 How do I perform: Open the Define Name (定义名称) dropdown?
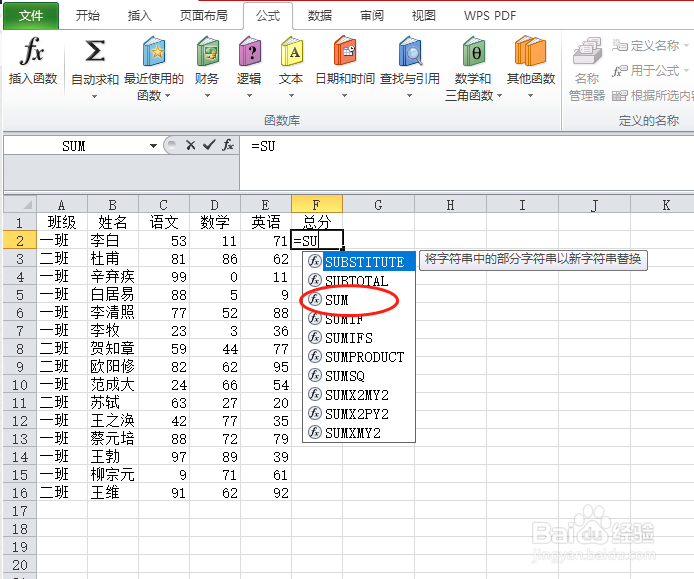click(x=686, y=45)
